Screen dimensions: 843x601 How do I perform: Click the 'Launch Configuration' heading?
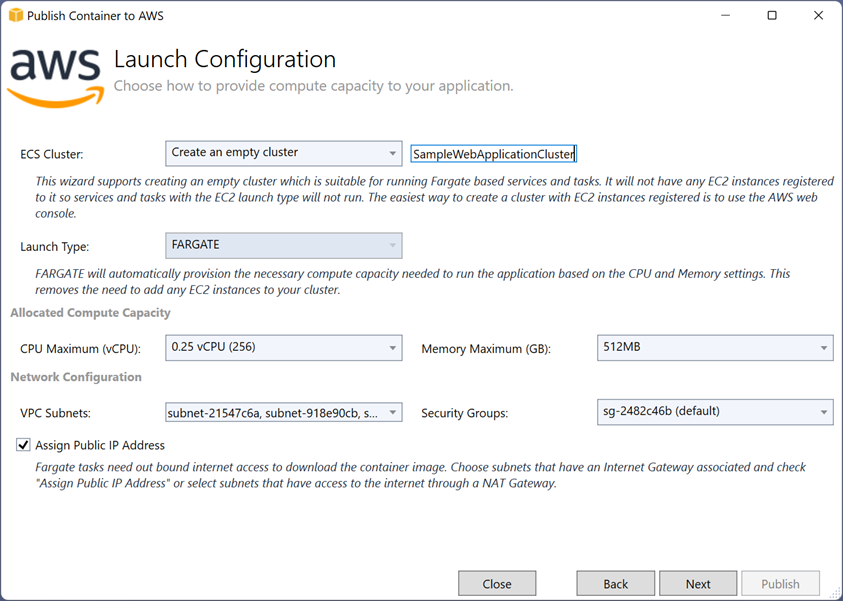tap(225, 59)
